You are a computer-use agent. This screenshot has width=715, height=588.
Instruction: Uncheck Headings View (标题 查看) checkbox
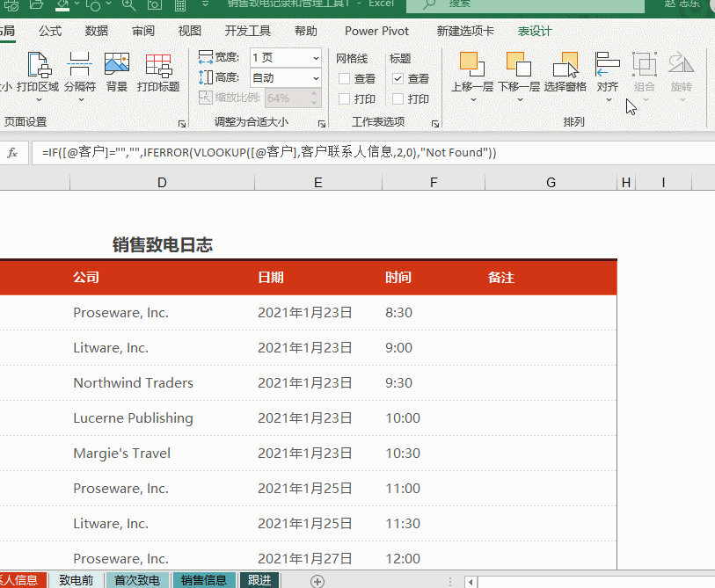398,79
